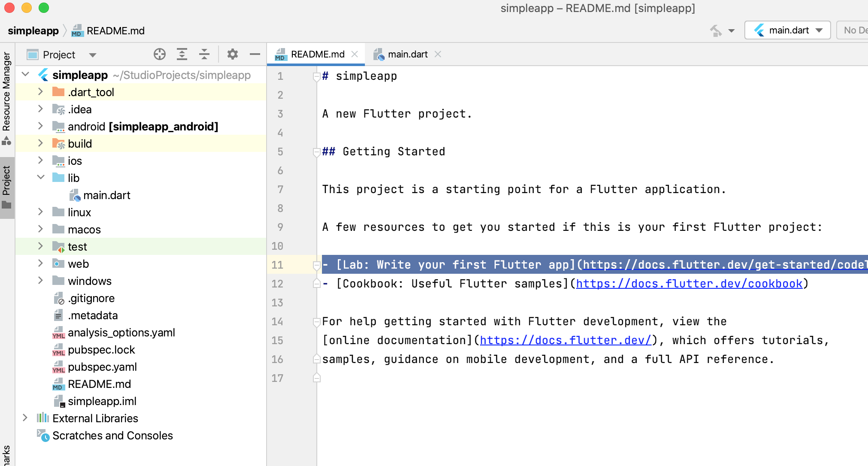Click the build hammer icon
This screenshot has width=868, height=466.
[x=716, y=30]
